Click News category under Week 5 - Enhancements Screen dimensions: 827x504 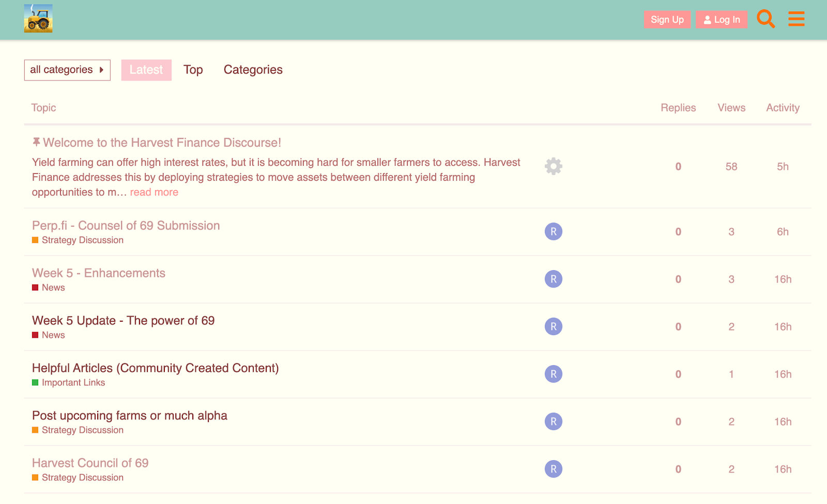click(x=49, y=288)
